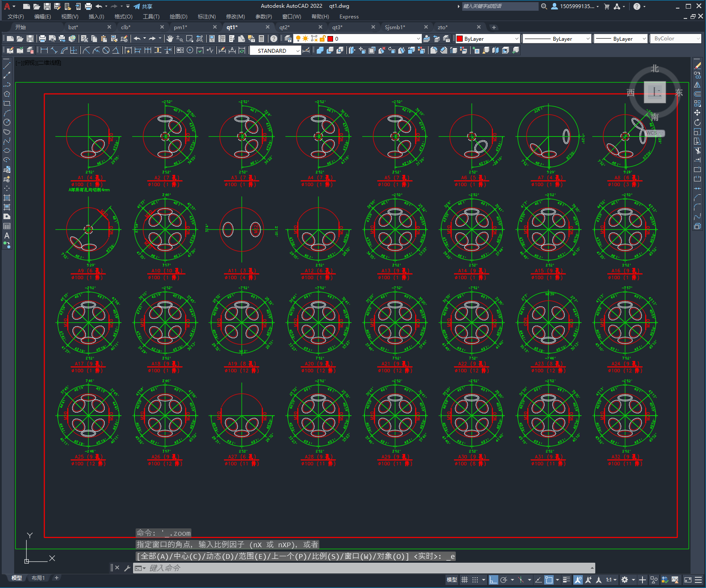Toggle Polar tracking in status bar
This screenshot has width=706, height=588.
point(504,580)
